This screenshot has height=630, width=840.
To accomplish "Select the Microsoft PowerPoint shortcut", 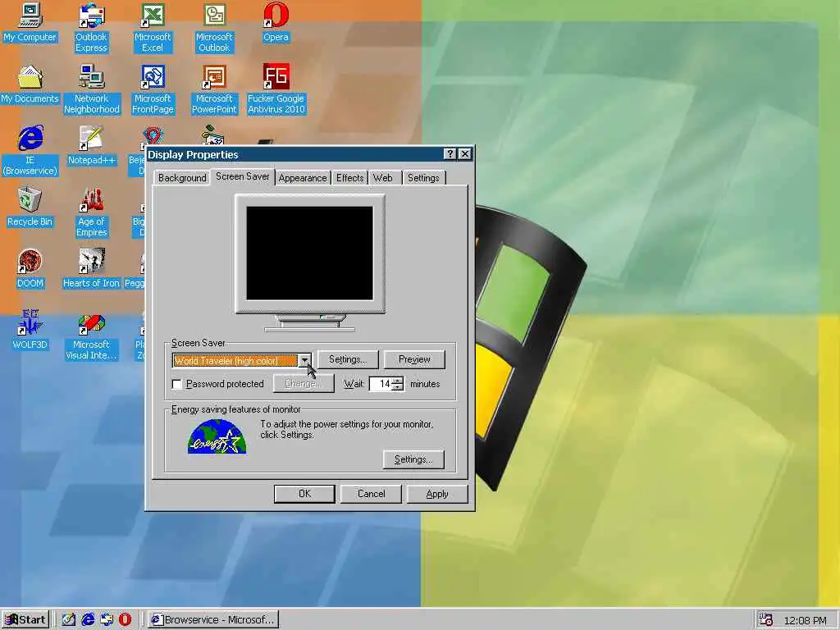I will (214, 89).
